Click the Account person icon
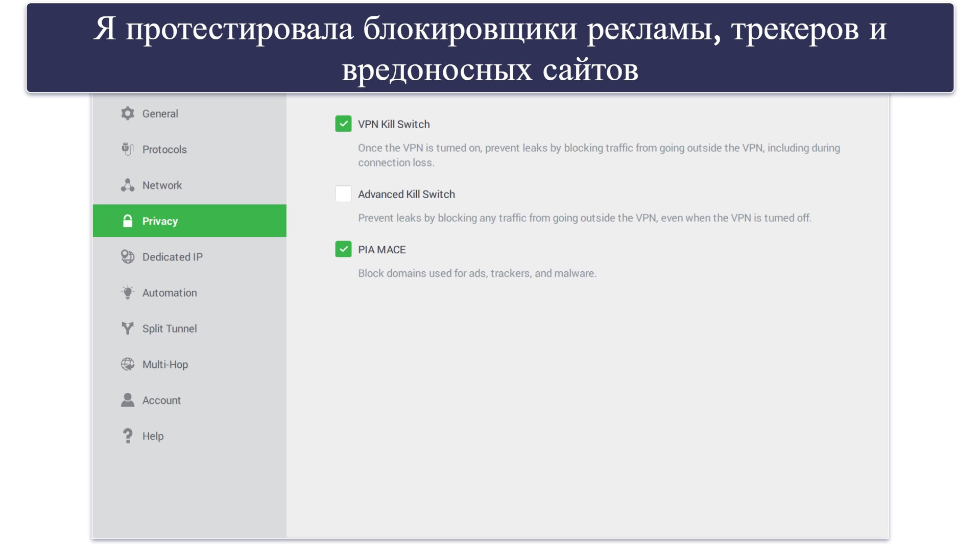This screenshot has height=544, width=980. 128,400
